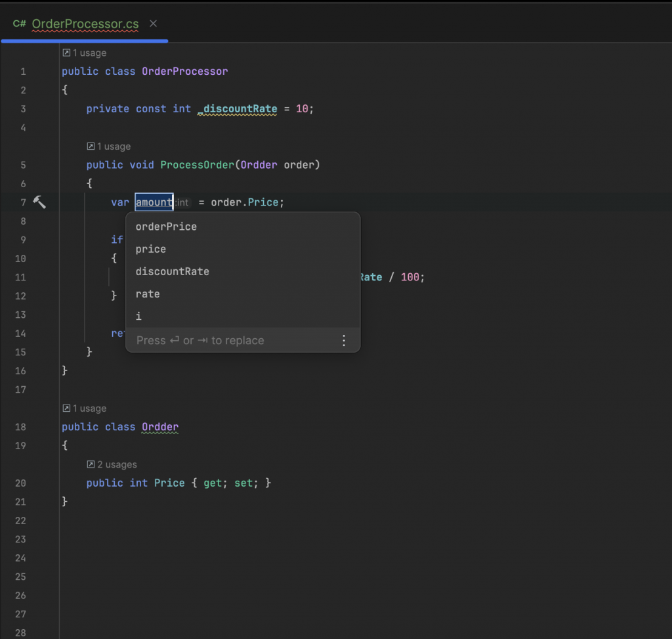This screenshot has height=639, width=672.
Task: Click the value 10 on line 3
Action: click(302, 109)
